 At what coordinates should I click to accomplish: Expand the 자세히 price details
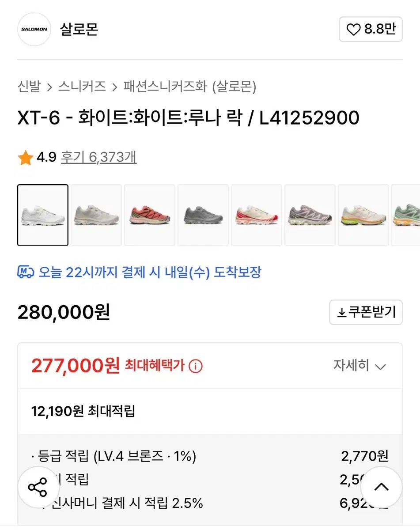point(359,366)
